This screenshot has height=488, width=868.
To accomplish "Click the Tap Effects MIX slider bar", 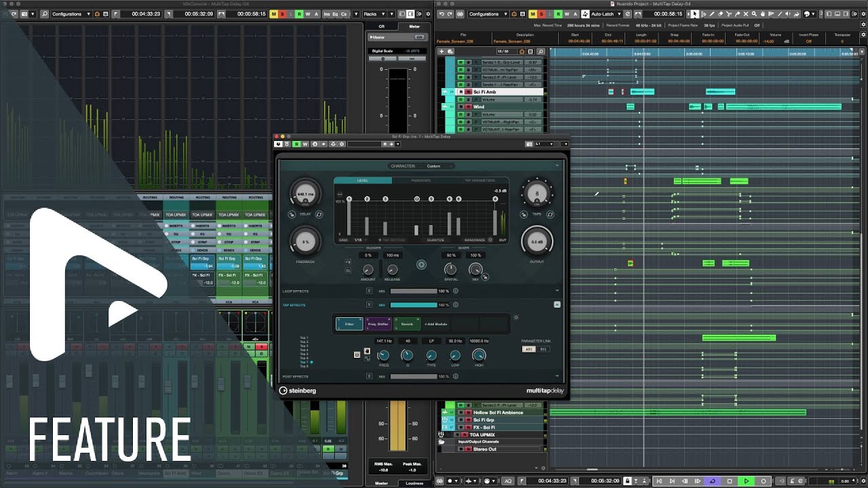I will click(x=414, y=305).
